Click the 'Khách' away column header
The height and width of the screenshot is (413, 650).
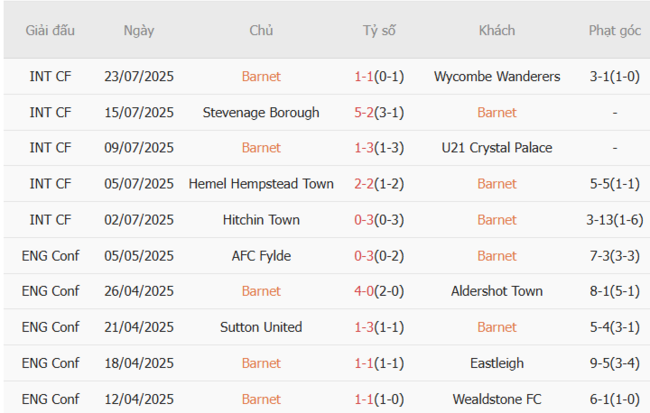[x=497, y=31]
